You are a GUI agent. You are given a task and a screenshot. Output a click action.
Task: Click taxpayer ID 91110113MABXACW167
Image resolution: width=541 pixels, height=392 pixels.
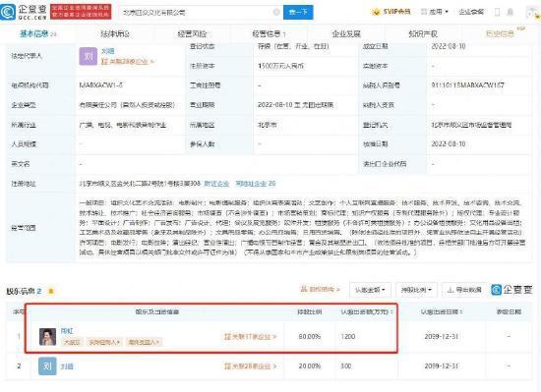[467, 85]
